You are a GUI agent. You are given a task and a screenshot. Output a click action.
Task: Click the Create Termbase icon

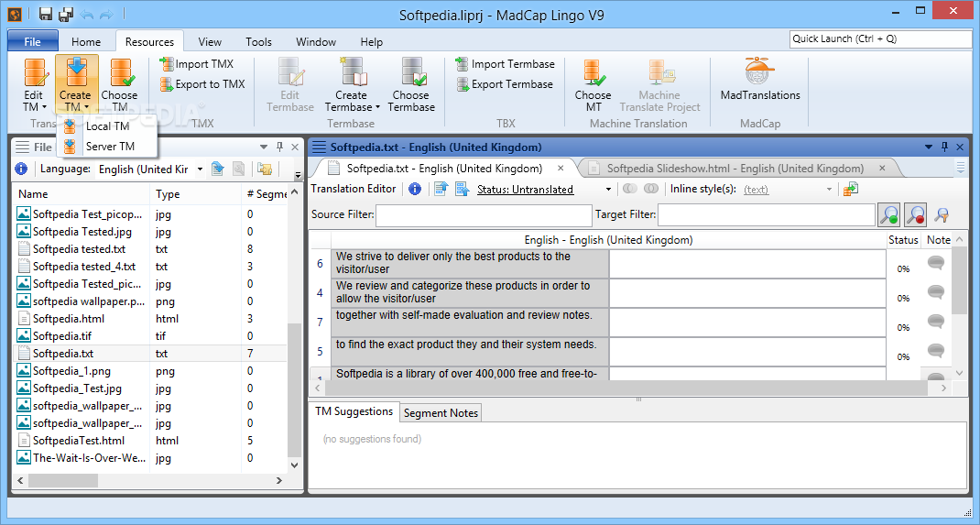point(352,71)
